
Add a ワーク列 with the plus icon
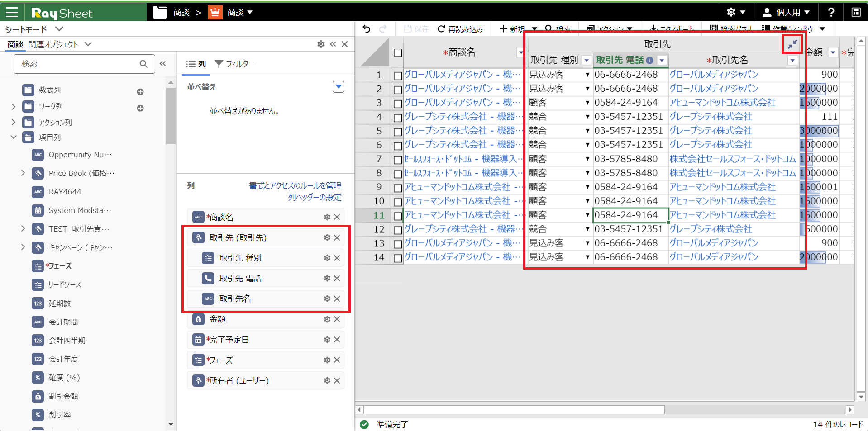coord(140,108)
